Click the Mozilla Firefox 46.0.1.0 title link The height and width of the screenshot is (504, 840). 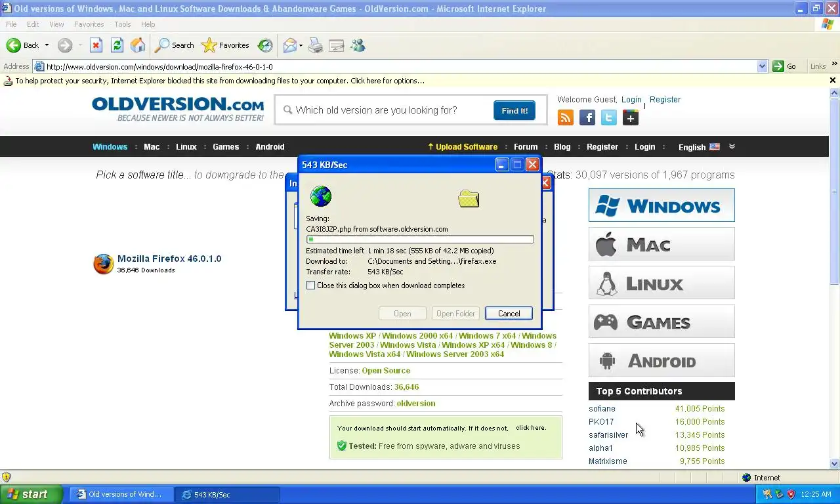pyautogui.click(x=169, y=259)
